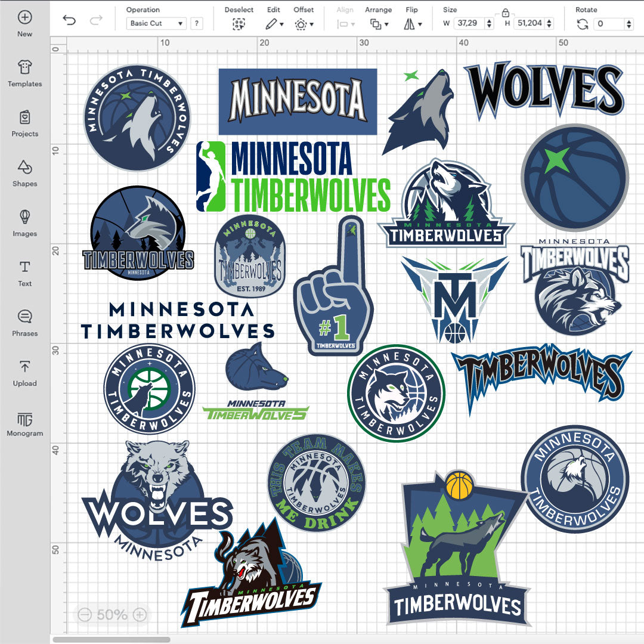Open the Flip options menu
Viewport: 644px width, 644px height.
(412, 24)
